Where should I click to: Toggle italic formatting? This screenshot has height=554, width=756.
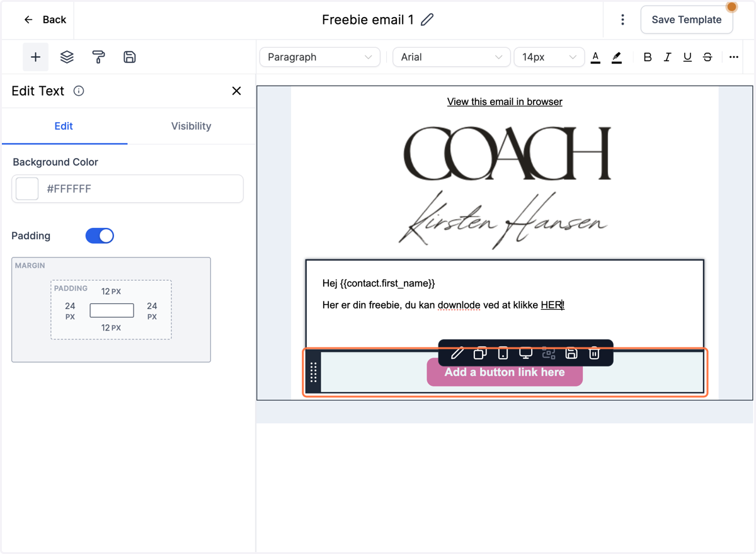[x=667, y=57]
